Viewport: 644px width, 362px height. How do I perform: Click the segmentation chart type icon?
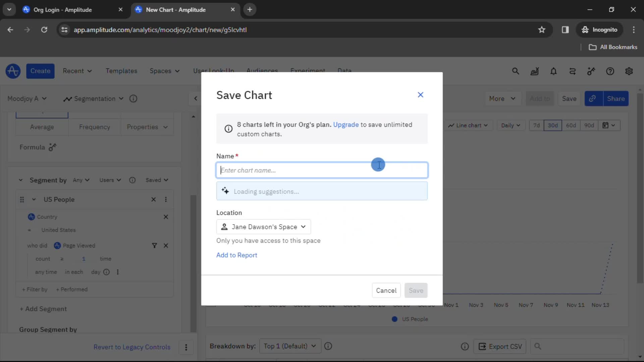66,98
